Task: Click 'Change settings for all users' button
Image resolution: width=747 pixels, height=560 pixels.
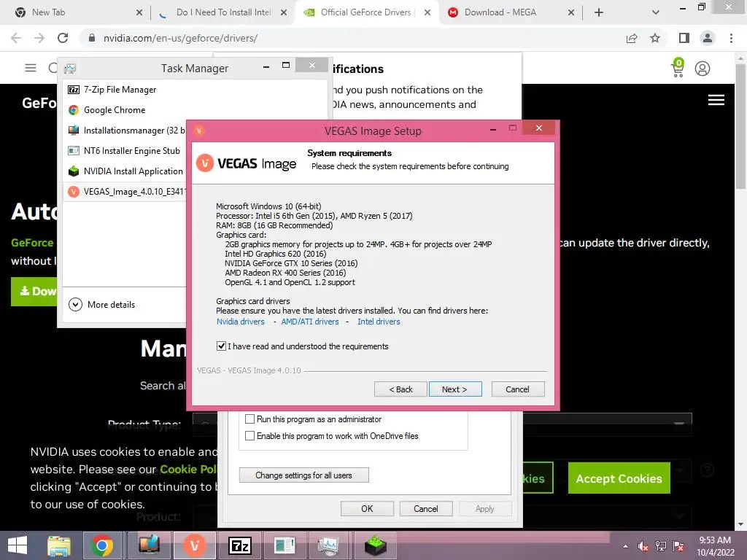Action: click(303, 475)
